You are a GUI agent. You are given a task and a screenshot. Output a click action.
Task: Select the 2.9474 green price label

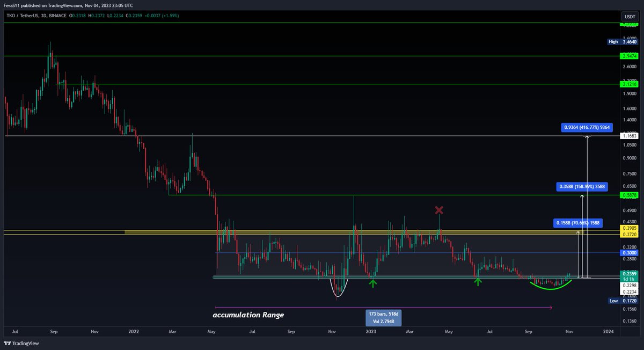point(629,56)
